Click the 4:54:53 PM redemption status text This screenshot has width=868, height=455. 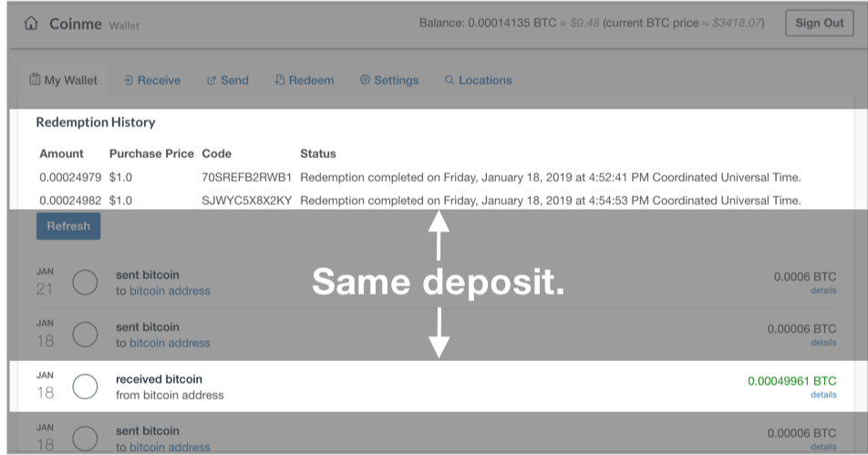click(x=551, y=201)
